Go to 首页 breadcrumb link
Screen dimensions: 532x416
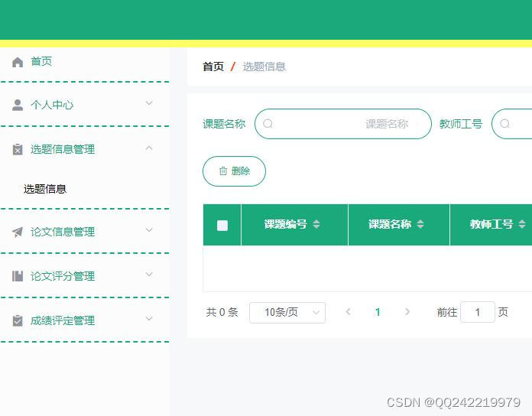point(213,67)
